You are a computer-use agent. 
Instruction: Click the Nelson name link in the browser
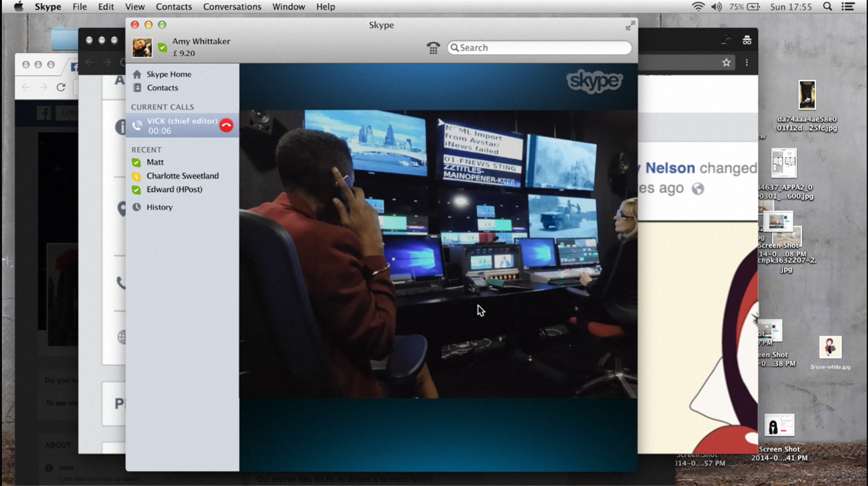[670, 168]
